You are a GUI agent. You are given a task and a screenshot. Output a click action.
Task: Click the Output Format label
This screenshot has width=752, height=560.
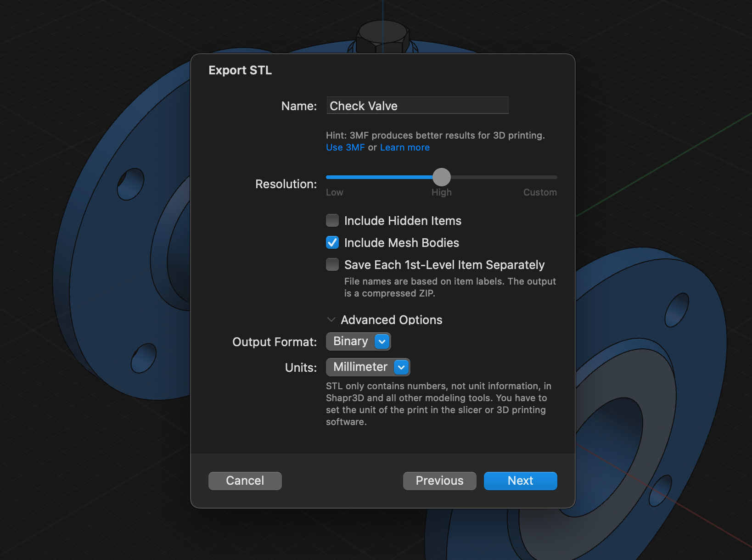[x=275, y=342]
